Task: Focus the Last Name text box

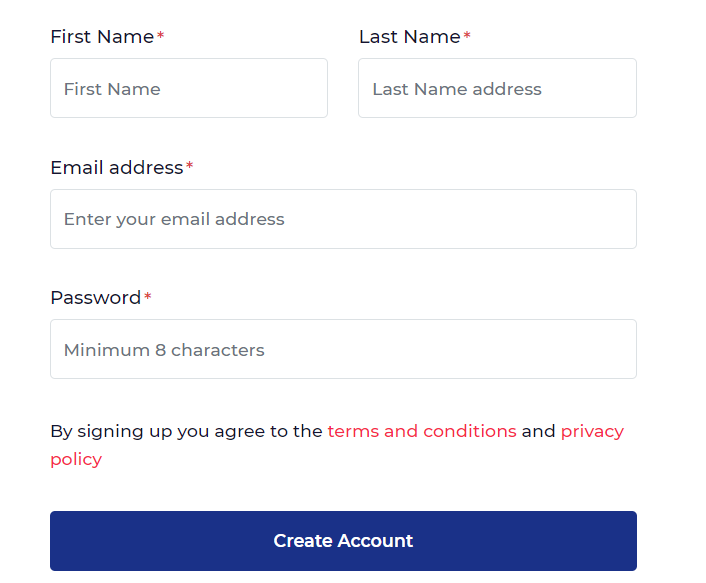Action: [x=497, y=88]
